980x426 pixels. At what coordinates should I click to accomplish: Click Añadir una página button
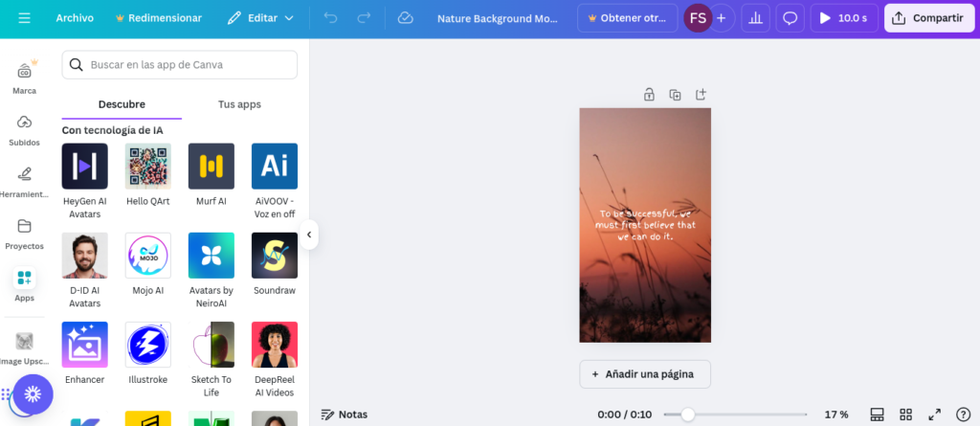645,374
